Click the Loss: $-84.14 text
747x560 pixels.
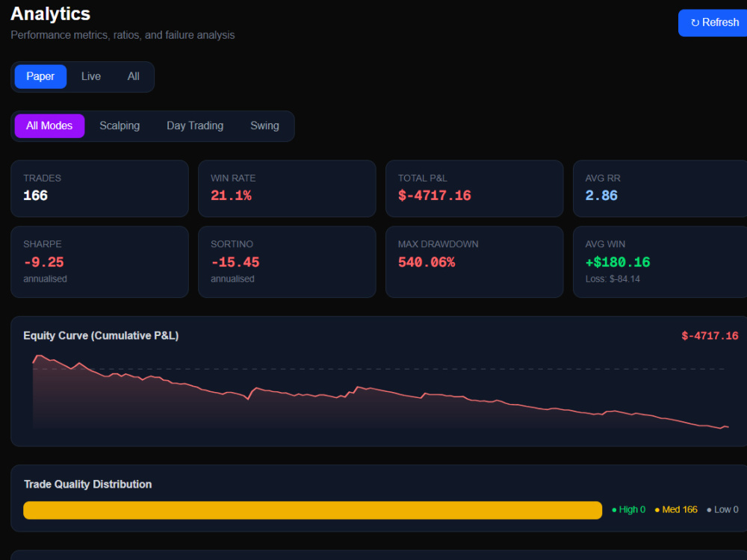[x=613, y=279]
